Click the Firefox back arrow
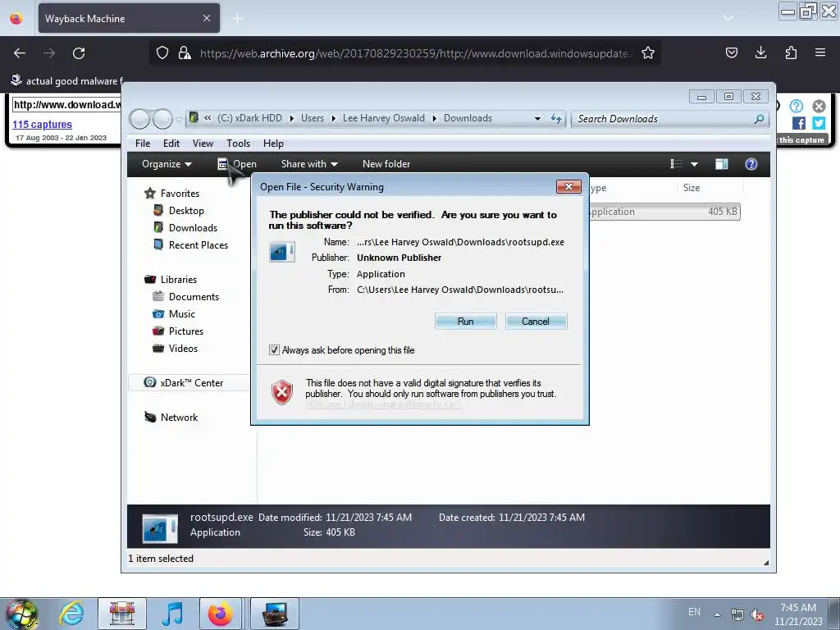 point(20,53)
